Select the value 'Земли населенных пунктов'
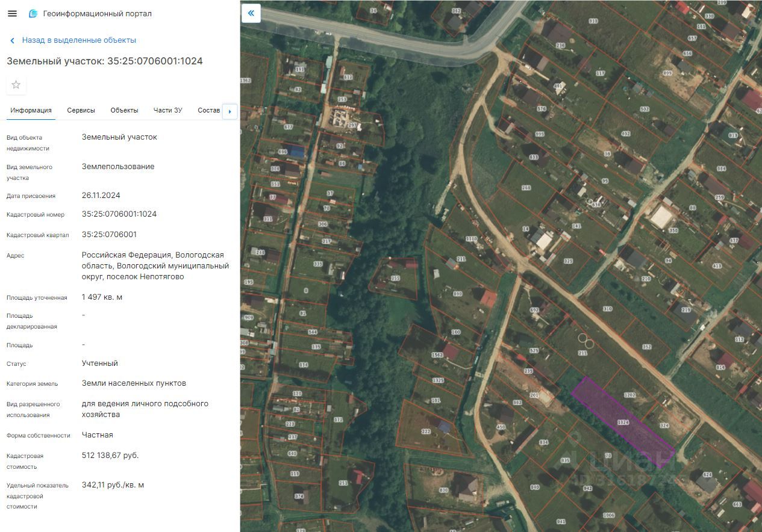Viewport: 762px width, 532px height. point(134,383)
